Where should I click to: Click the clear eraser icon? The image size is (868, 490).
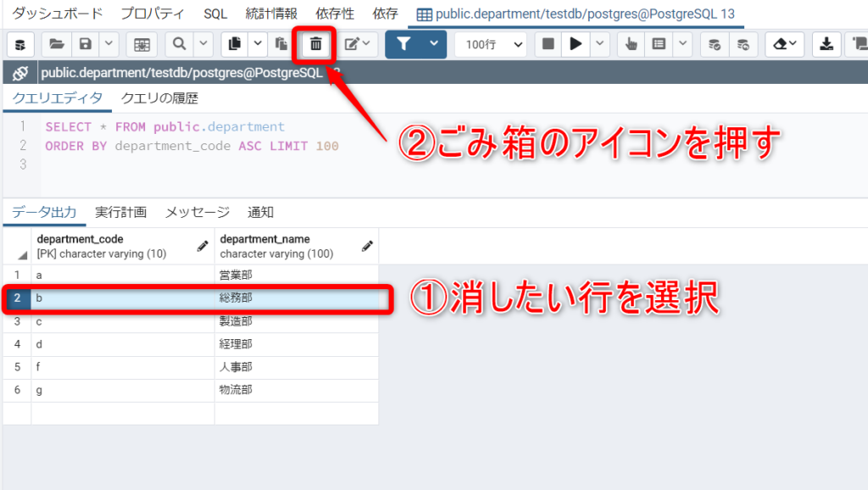click(x=778, y=44)
